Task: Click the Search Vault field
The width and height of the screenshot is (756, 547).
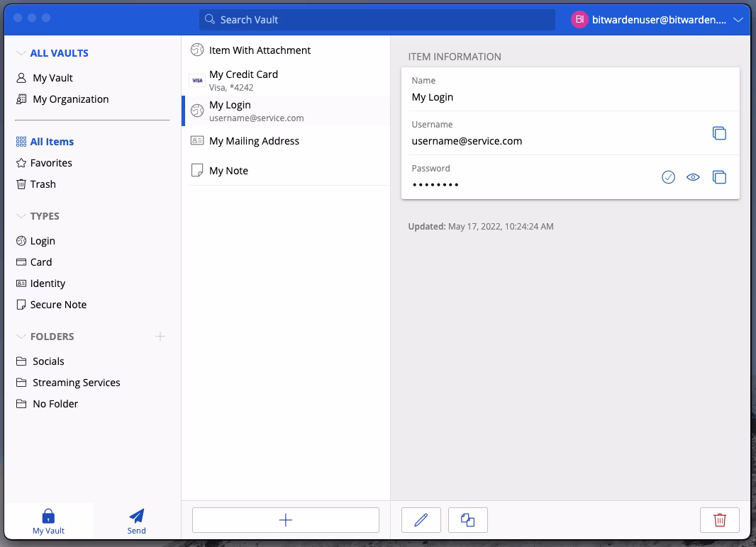Action: (x=377, y=20)
